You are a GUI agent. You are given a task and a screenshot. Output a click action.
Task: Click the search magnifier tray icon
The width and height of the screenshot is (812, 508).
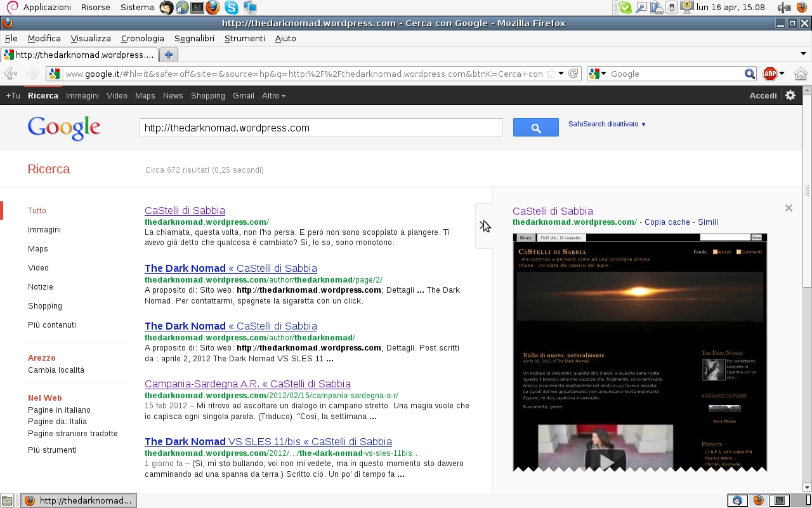point(641,8)
